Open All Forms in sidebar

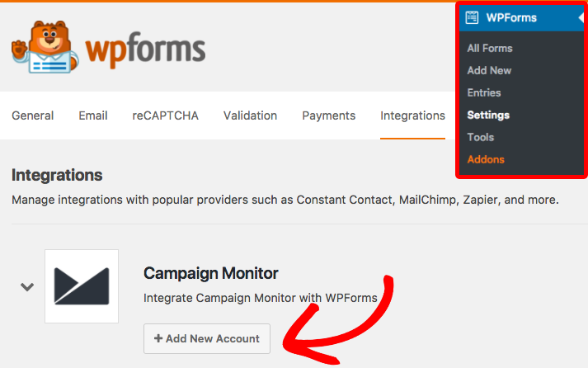(x=490, y=49)
